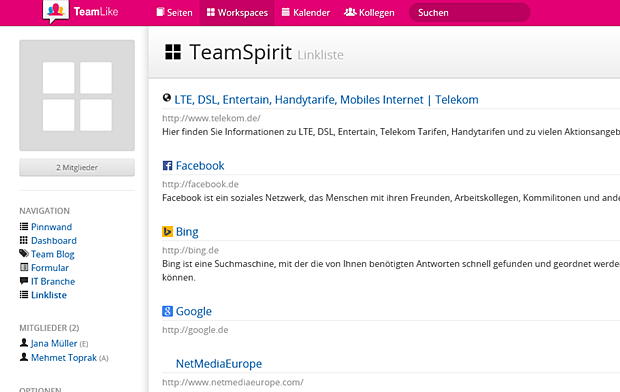This screenshot has height=392, width=620.
Task: Click the user icon beside Mehmet Toprak
Action: (x=24, y=357)
